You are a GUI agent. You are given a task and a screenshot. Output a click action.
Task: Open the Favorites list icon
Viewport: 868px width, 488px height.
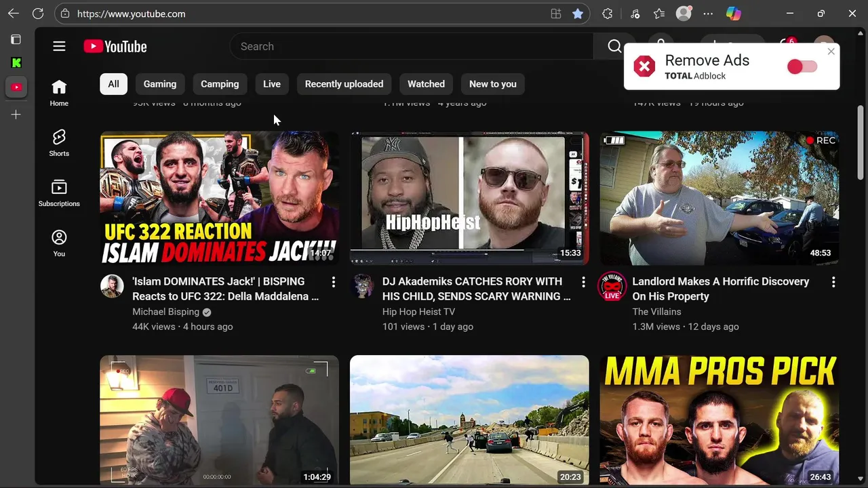[659, 14]
